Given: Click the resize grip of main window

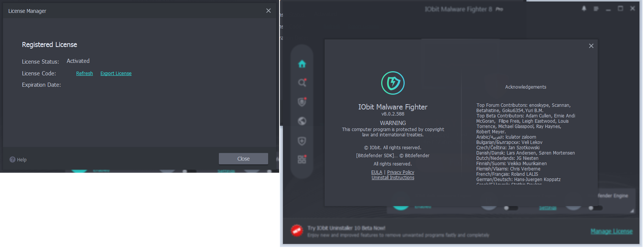Looking at the screenshot, I should [632, 211].
